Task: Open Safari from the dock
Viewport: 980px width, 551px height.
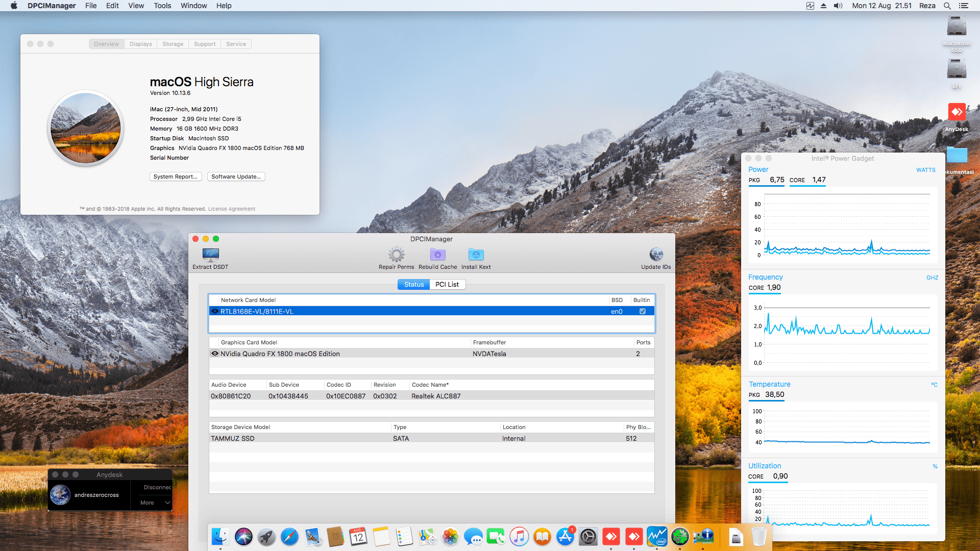Action: pos(289,537)
